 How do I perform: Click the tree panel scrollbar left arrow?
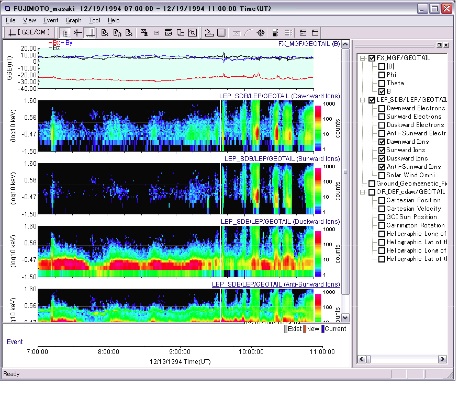361,359
